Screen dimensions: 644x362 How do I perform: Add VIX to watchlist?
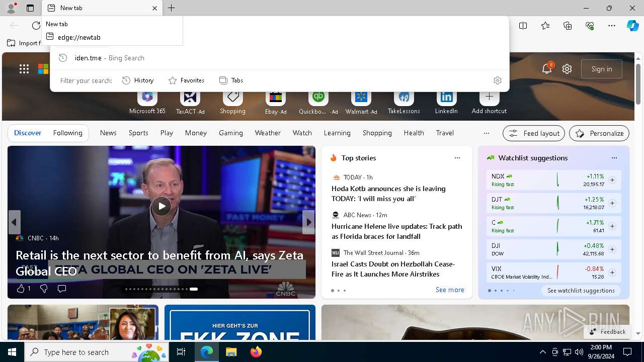point(612,273)
